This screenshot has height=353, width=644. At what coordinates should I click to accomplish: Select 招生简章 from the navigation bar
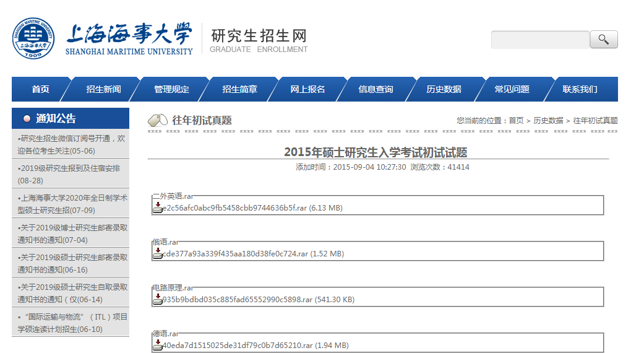[239, 89]
